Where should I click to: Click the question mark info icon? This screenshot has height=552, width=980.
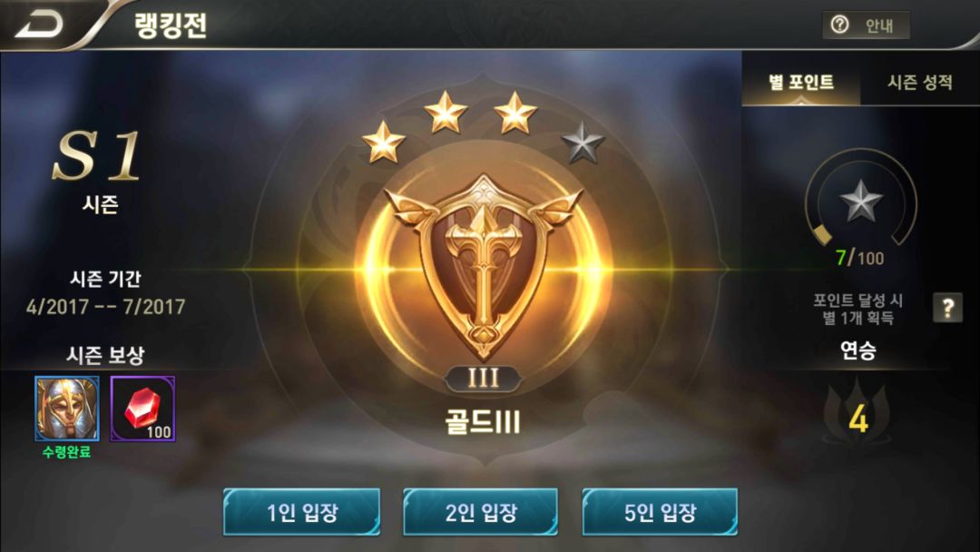click(947, 307)
